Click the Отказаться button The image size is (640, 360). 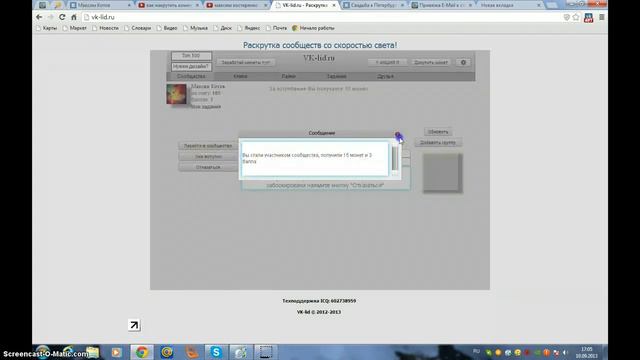[208, 167]
